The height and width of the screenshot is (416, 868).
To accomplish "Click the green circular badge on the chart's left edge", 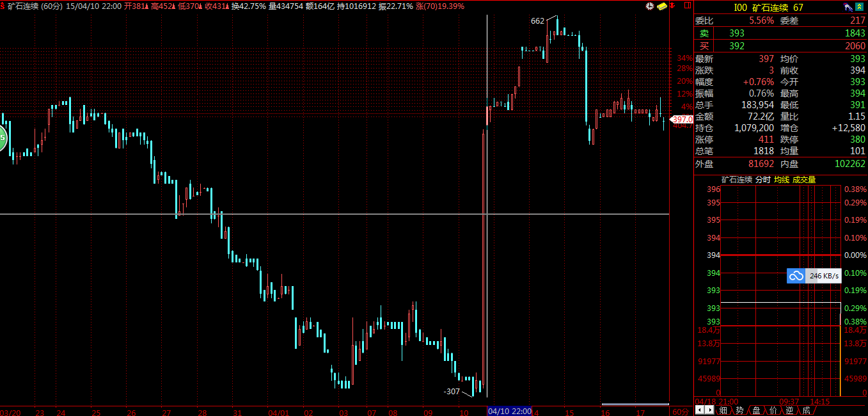I will (x=2, y=138).
